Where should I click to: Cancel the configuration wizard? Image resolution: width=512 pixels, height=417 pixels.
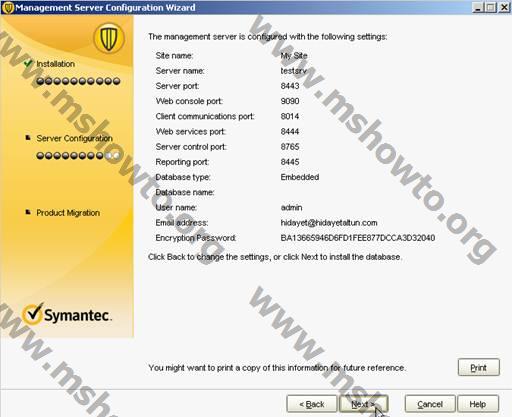click(x=430, y=404)
